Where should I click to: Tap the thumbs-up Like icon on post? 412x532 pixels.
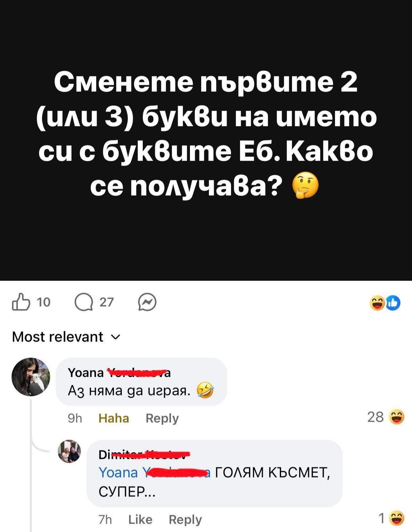(x=21, y=302)
